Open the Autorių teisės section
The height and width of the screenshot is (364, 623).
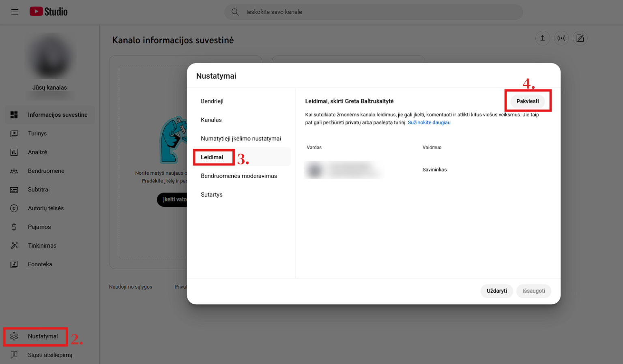[x=45, y=208]
